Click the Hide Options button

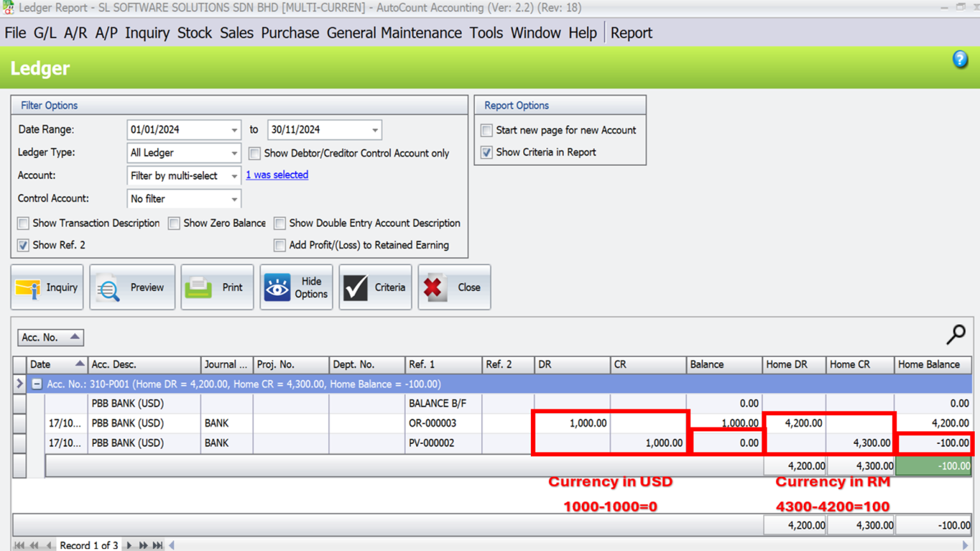296,288
